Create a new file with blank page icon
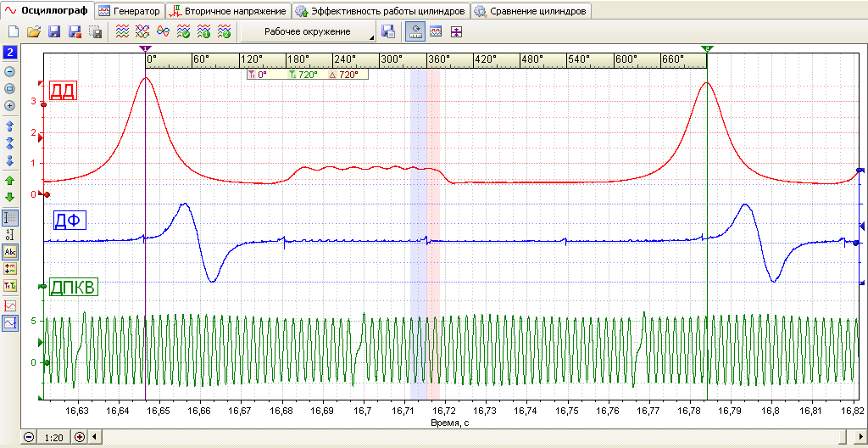The height and width of the screenshot is (448, 868). click(14, 31)
